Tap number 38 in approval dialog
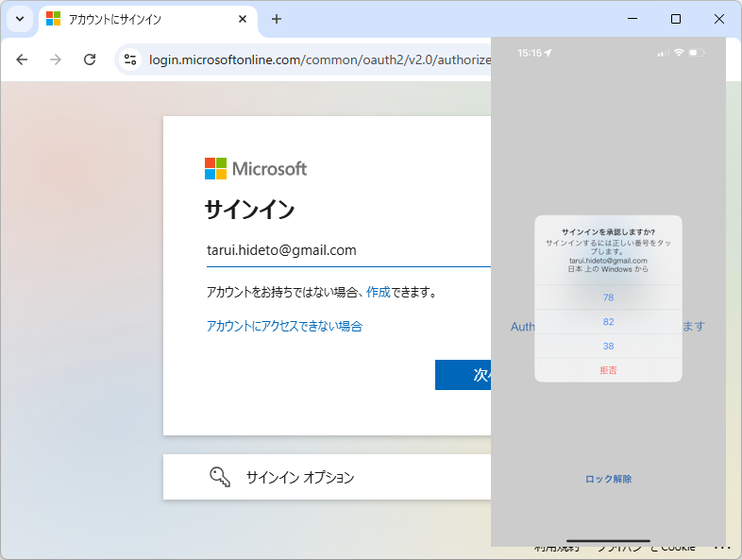The width and height of the screenshot is (742, 560). tap(608, 346)
